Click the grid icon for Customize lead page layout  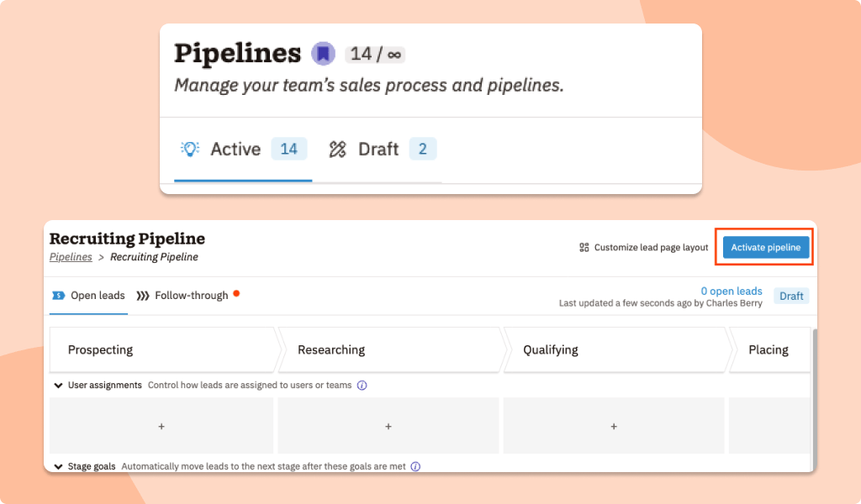point(583,247)
